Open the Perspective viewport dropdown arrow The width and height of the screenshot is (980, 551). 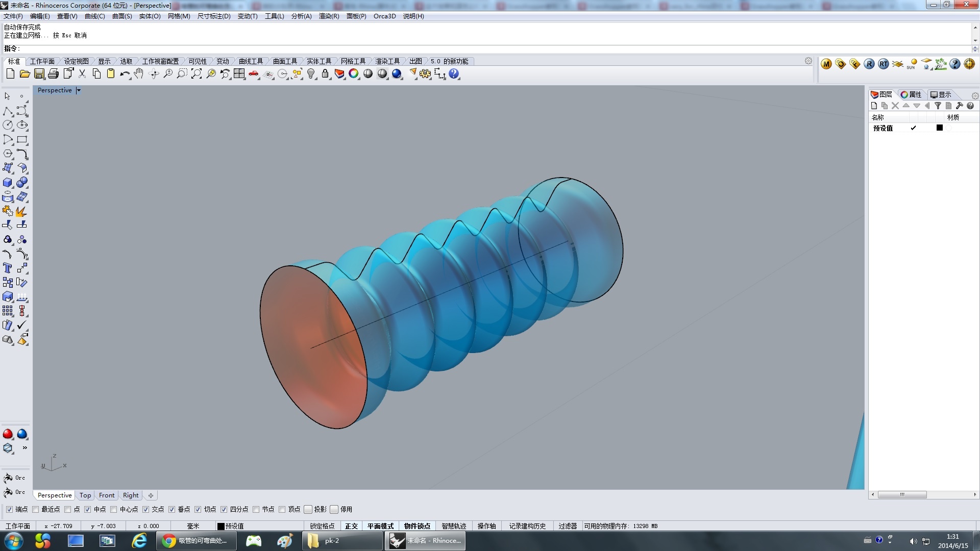[79, 90]
